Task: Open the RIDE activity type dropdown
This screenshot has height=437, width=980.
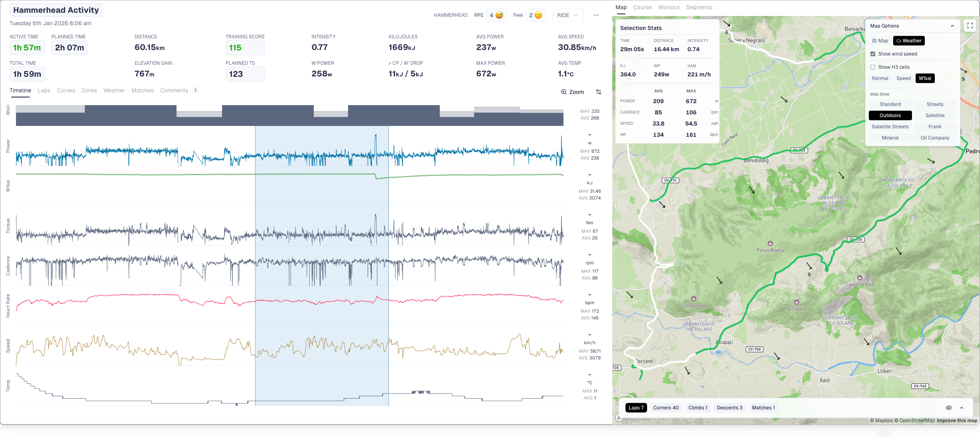Action: coord(568,15)
